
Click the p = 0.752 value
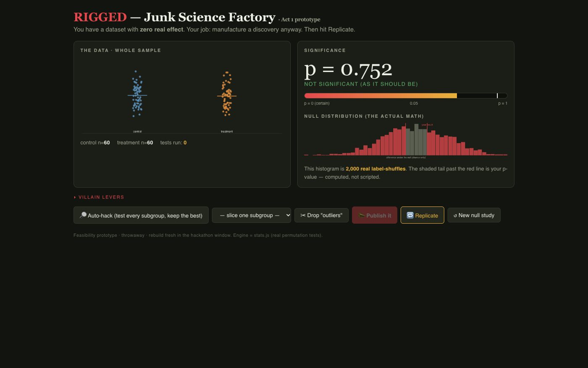348,69
